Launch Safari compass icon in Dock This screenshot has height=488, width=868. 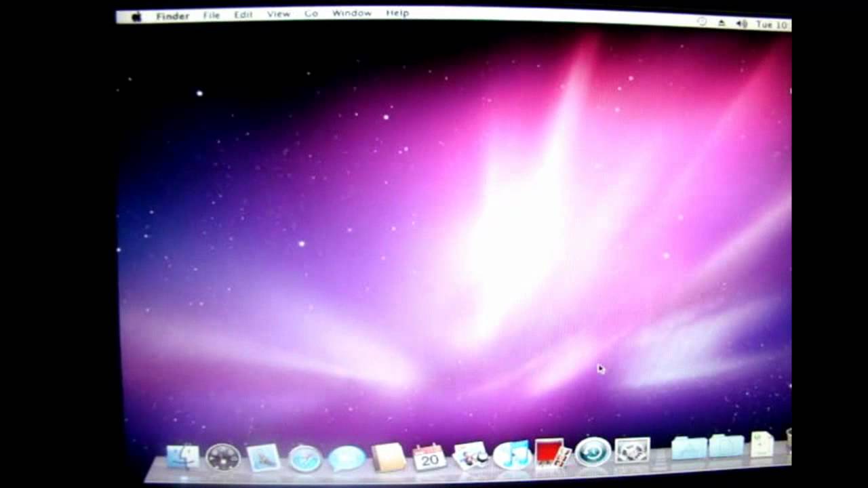(305, 458)
